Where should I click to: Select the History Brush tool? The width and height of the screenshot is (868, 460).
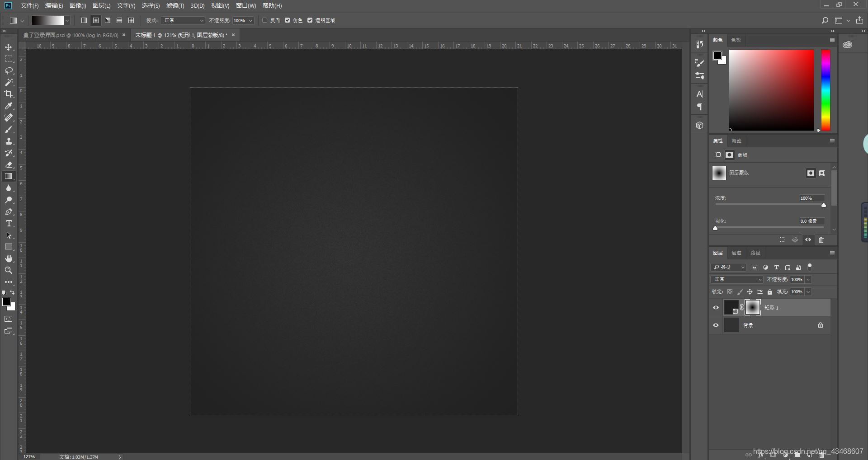[x=9, y=153]
